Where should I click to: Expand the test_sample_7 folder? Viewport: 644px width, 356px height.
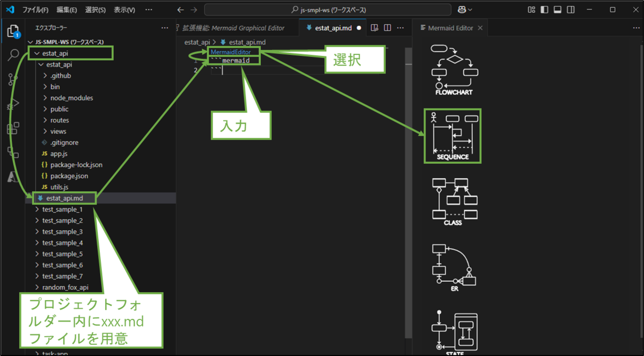62,276
